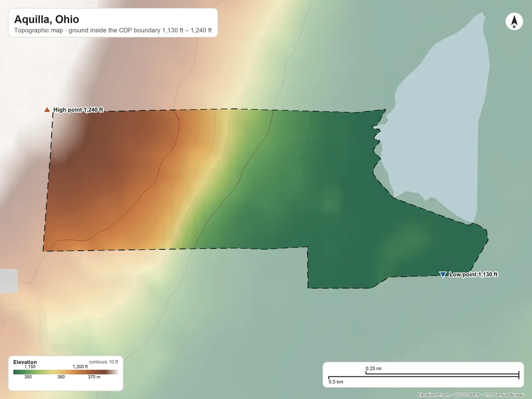Click the '350' meter legend label
Viewport: 532px width, 399px height.
click(x=28, y=377)
